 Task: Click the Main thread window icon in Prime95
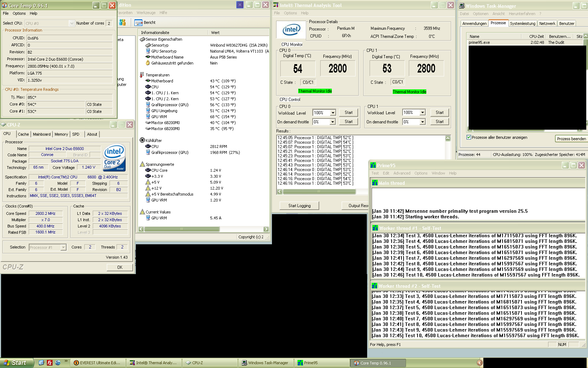click(x=375, y=183)
